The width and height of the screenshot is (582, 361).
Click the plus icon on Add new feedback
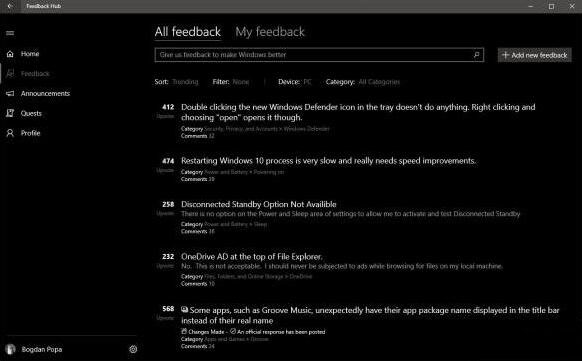(x=505, y=55)
